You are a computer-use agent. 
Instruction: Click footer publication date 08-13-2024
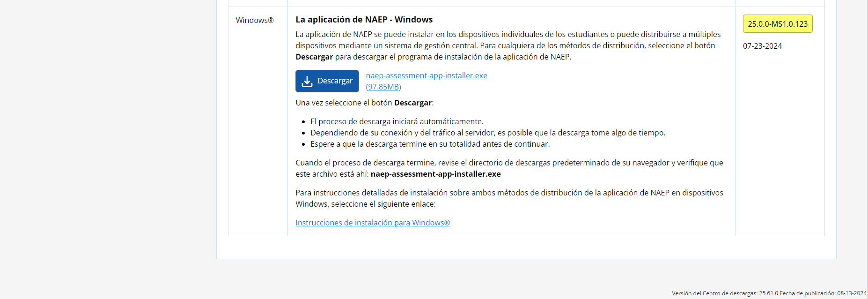click(x=852, y=293)
